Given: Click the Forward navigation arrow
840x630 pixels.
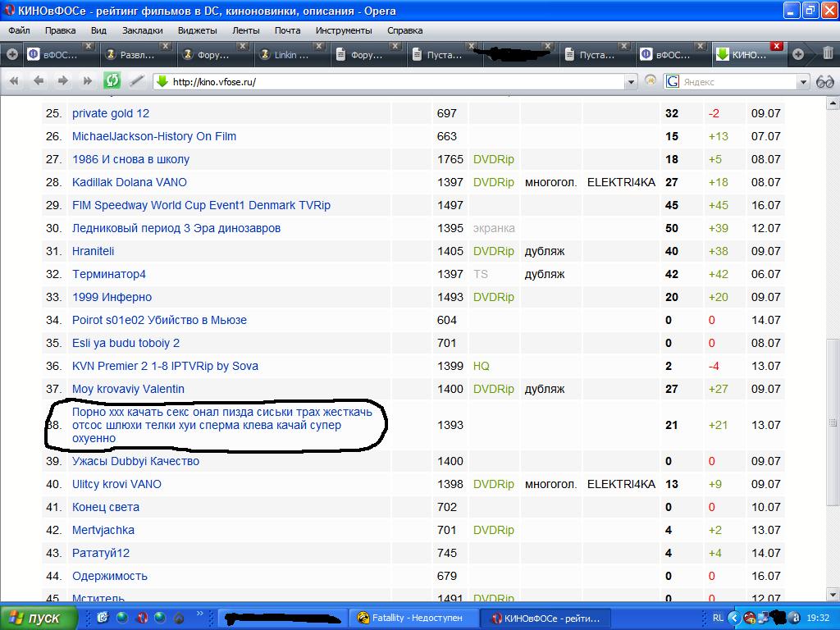Looking at the screenshot, I should 62,81.
